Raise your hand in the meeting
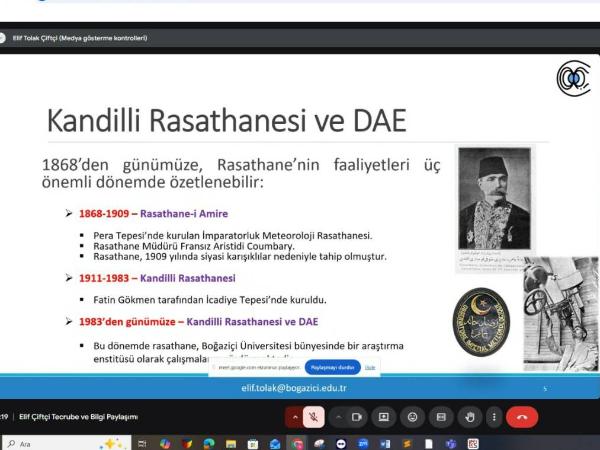 point(468,416)
